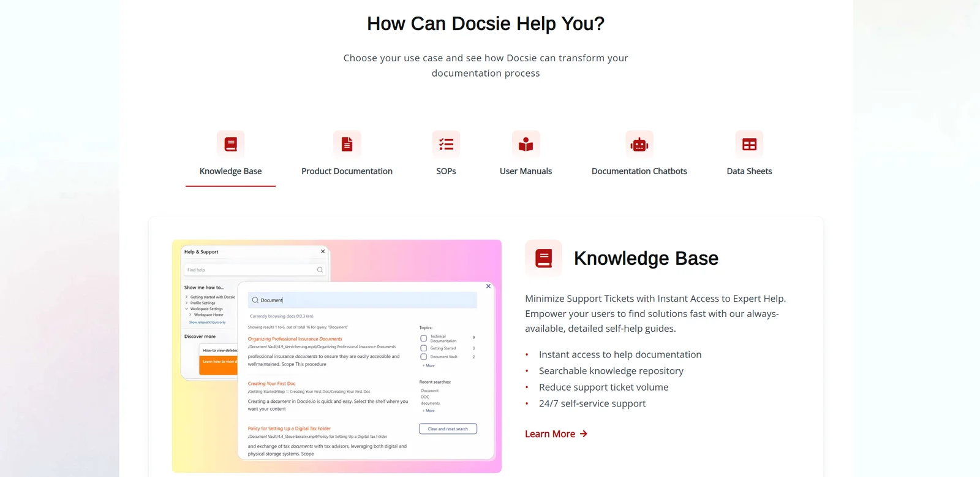Click the 'Currently browsing docs 0.0.3 (en)' text
980x477 pixels.
(x=281, y=316)
